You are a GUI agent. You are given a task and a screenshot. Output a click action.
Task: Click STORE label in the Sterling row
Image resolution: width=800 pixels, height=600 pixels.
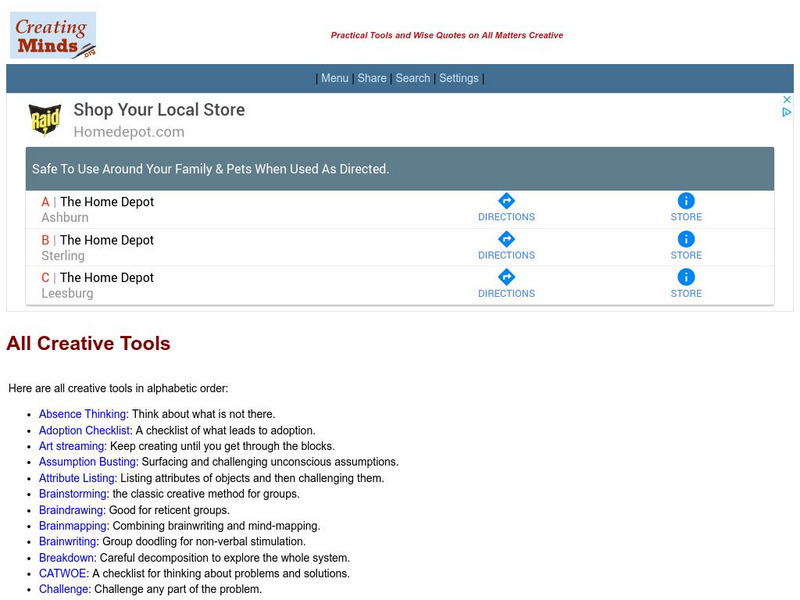pos(686,255)
